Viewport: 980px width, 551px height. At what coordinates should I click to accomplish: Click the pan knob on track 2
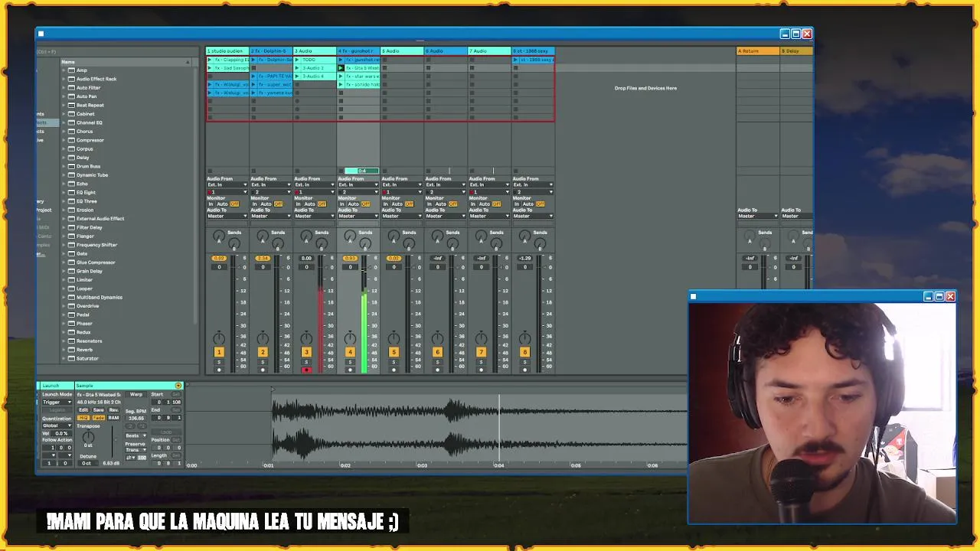[263, 338]
